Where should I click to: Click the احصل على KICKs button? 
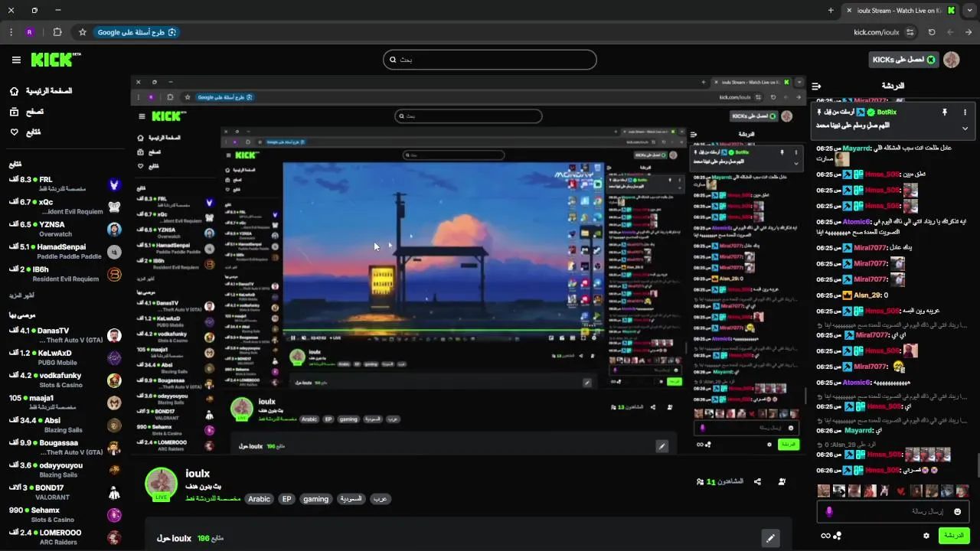(903, 60)
